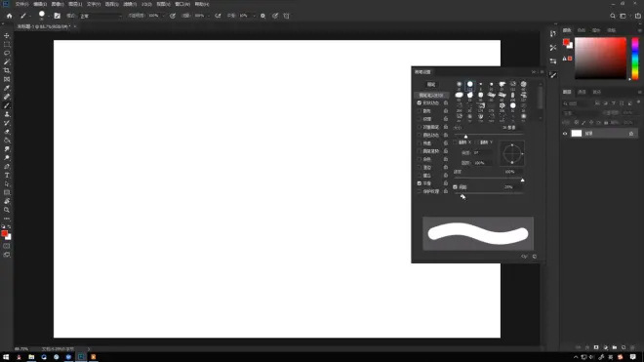This screenshot has height=362, width=644.
Task: Open the 窗口 Window menu
Action: click(x=182, y=4)
